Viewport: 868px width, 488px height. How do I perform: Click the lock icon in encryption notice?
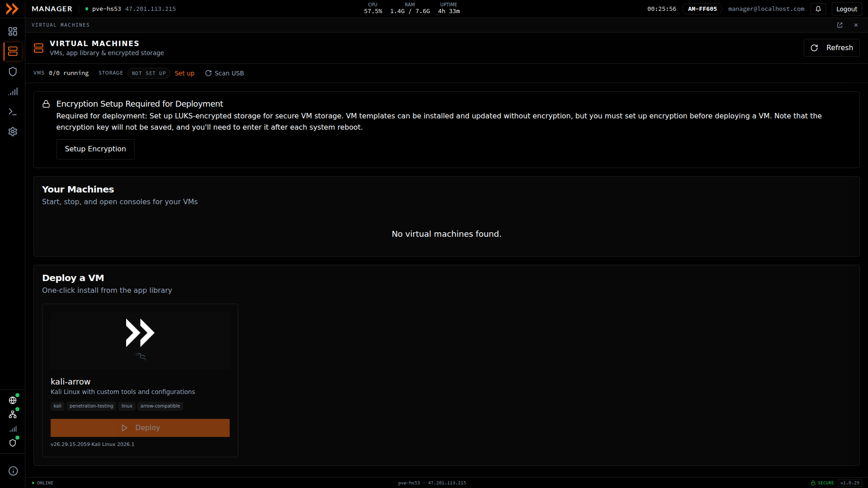coord(46,104)
